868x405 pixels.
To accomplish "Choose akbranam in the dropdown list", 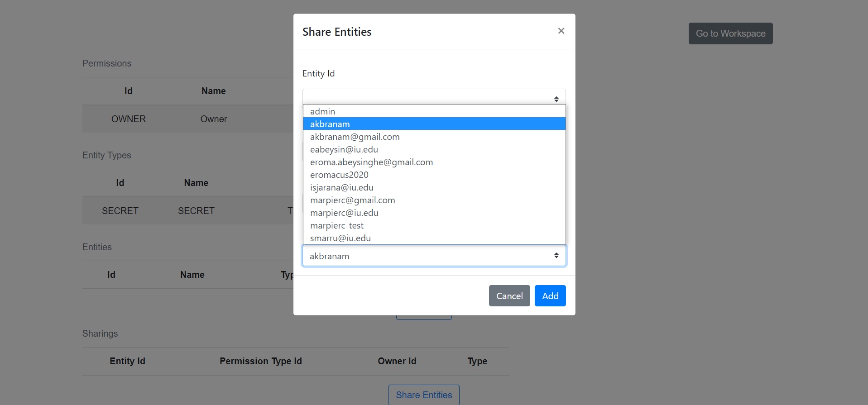I will coord(434,124).
